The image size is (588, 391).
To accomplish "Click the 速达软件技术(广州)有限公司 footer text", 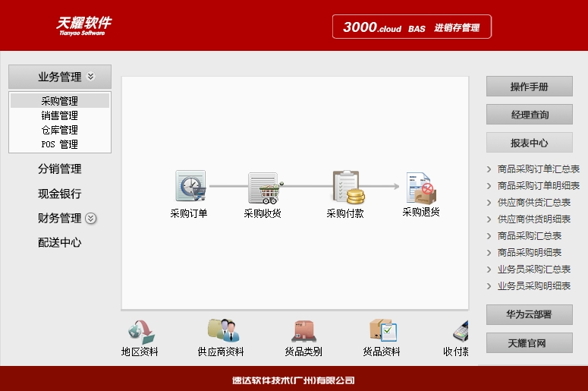I will (294, 380).
